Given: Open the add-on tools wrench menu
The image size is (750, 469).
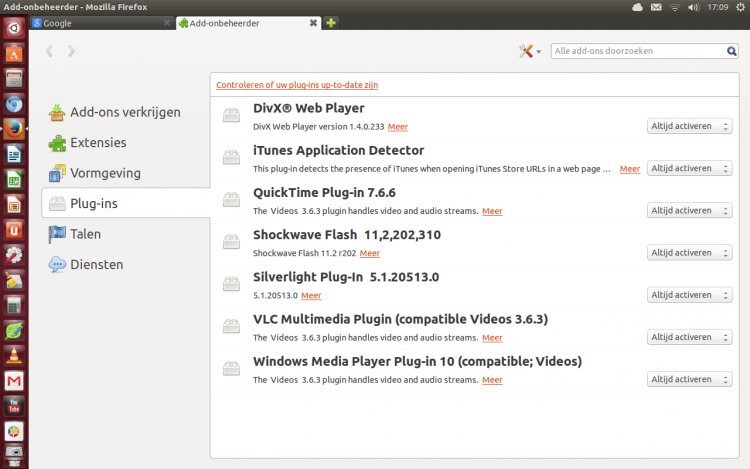Looking at the screenshot, I should (x=528, y=51).
